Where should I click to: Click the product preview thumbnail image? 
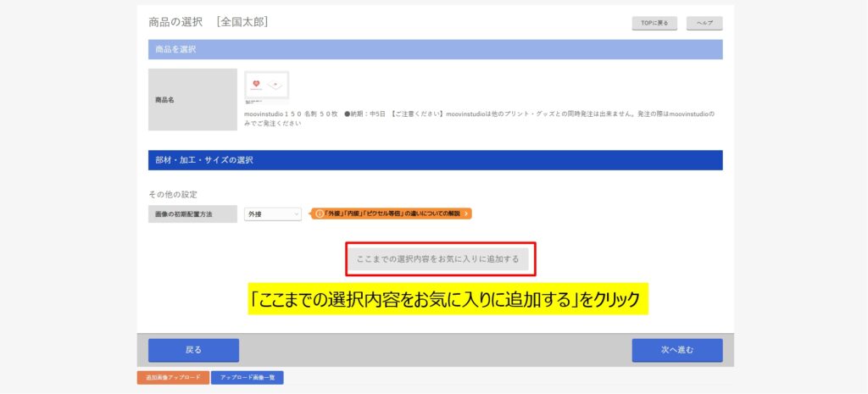[x=266, y=86]
